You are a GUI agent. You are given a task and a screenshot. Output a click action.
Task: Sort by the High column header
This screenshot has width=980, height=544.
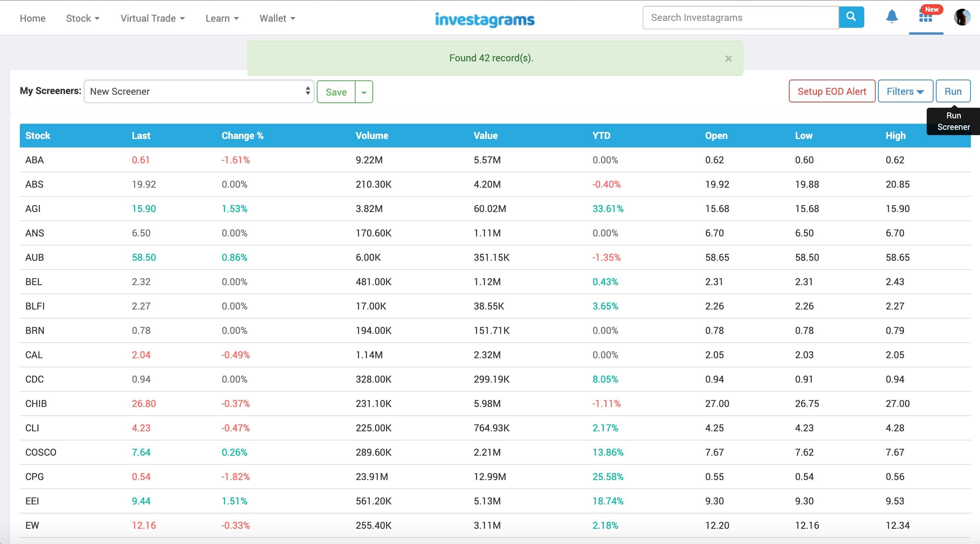coord(895,136)
